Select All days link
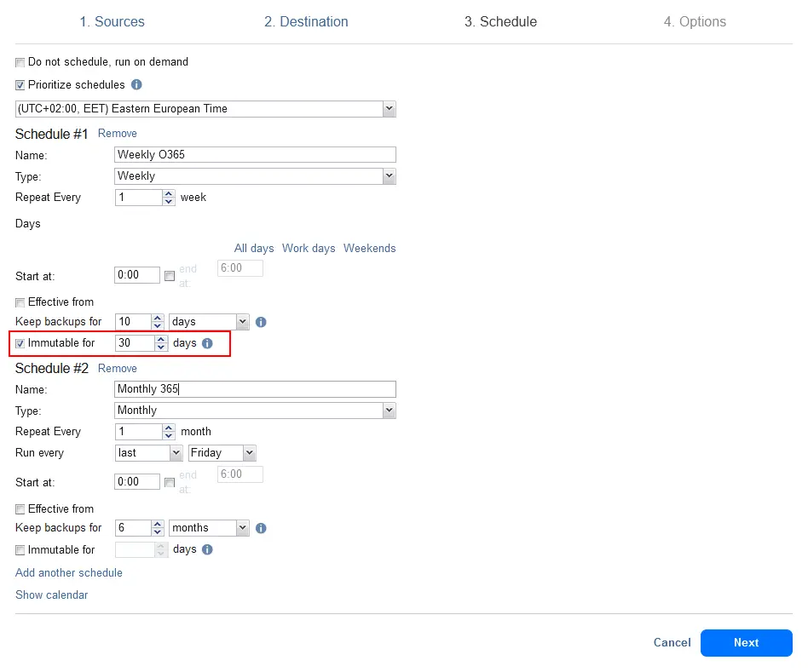Image resolution: width=808 pixels, height=672 pixels. point(254,248)
